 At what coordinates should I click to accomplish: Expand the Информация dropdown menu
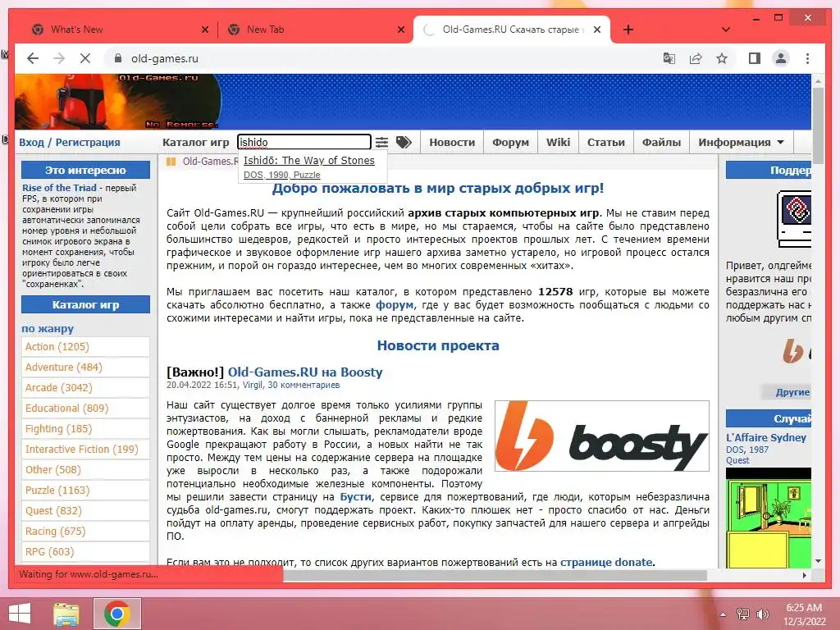[741, 143]
